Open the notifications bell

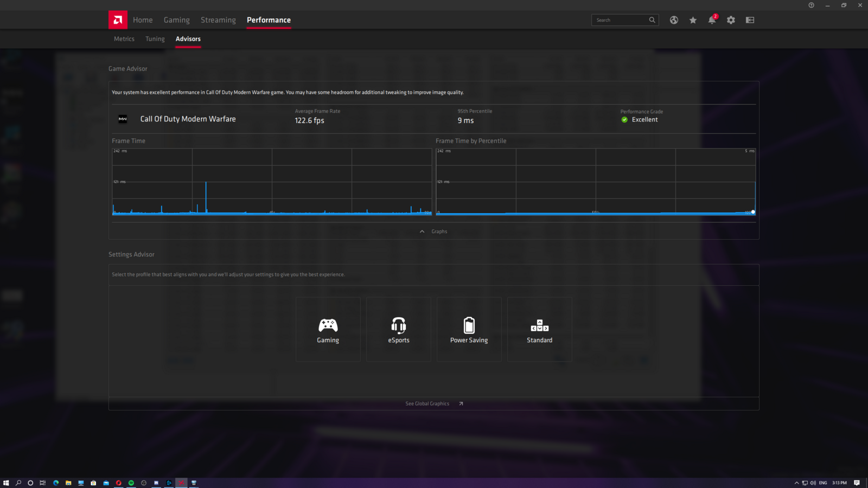click(x=712, y=20)
